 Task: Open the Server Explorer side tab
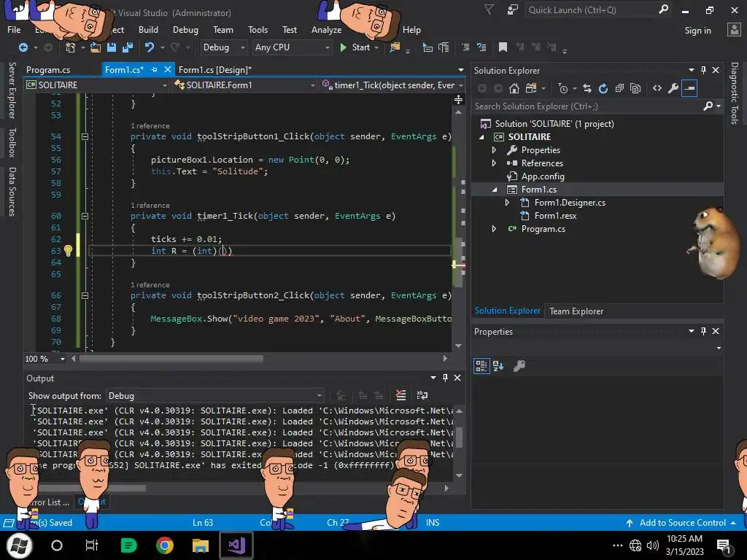pos(12,90)
